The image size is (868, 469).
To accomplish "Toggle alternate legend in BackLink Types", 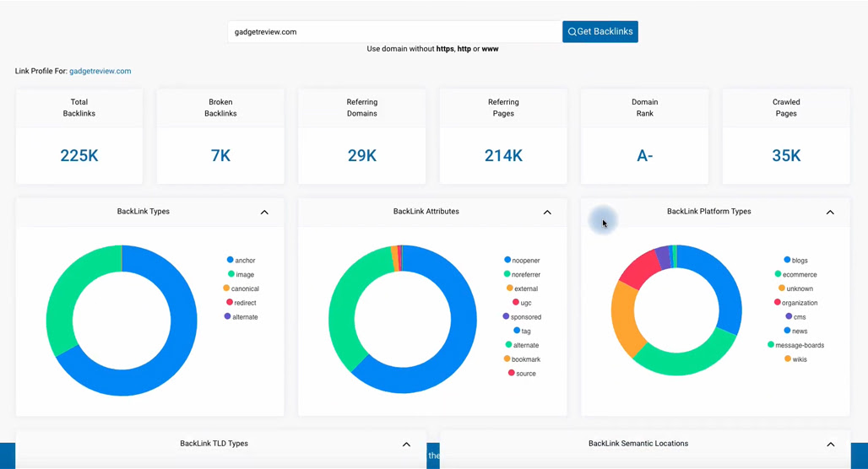I will 241,317.
